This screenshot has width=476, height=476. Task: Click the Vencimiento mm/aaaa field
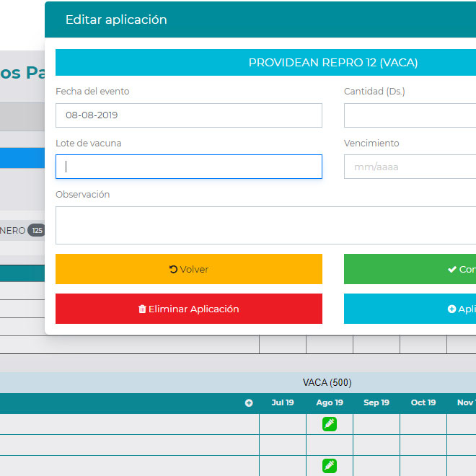(410, 167)
